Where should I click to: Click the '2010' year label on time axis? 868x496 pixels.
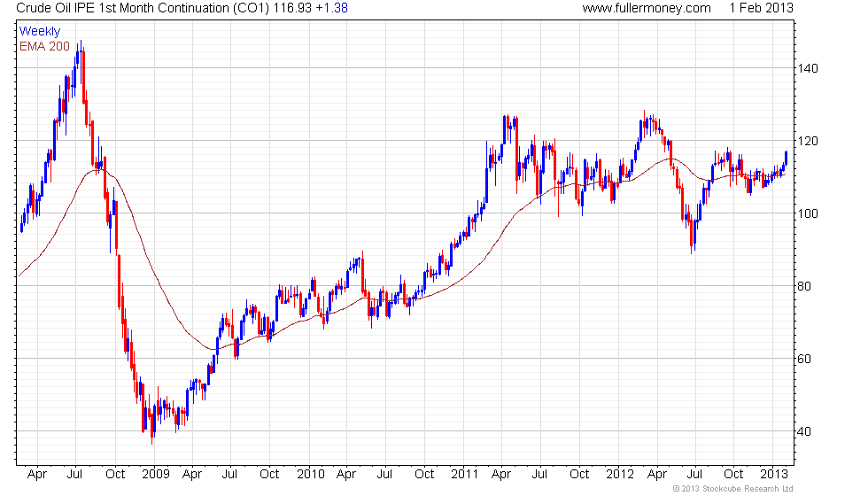[x=311, y=475]
